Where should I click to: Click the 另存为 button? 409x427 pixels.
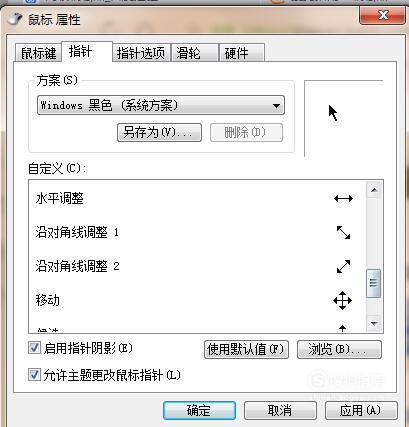point(159,132)
